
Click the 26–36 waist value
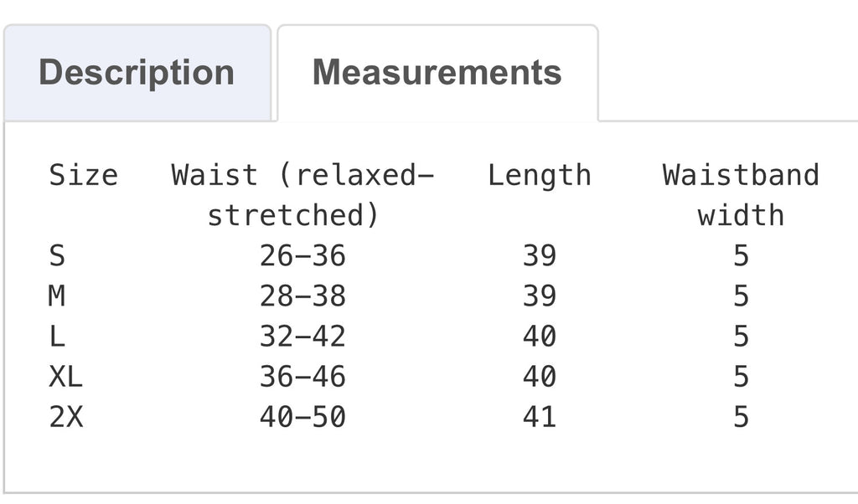[302, 256]
